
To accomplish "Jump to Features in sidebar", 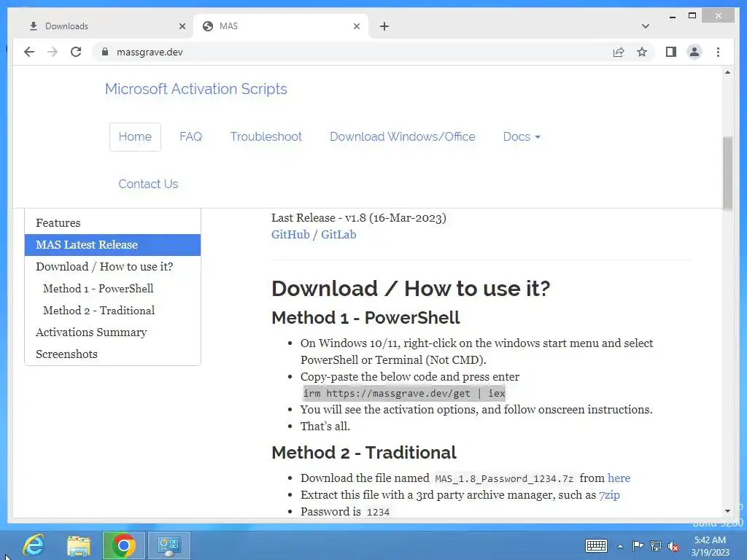I will [112, 223].
